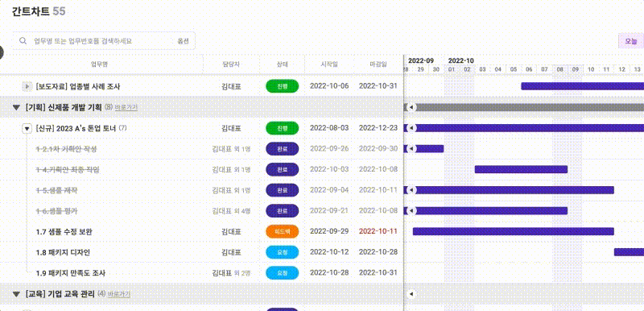Screen dimensions: 644x311
Task: Change 진행 status of 업종별 사례 조사
Action: coord(283,86)
